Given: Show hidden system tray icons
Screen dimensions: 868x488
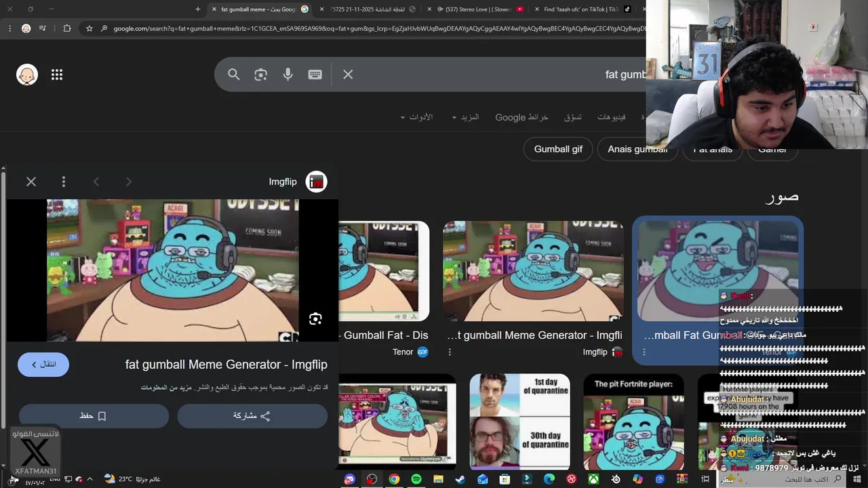Looking at the screenshot, I should 90,479.
